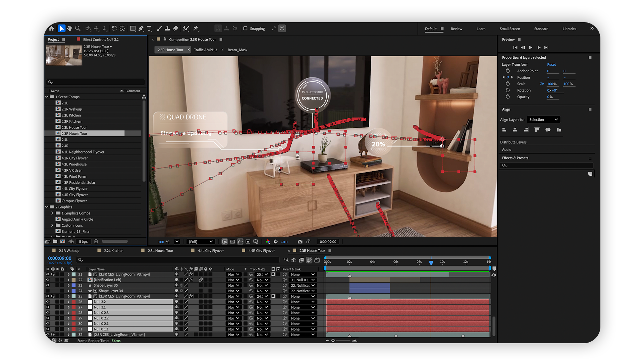
Task: Select the Puppet Pin tool
Action: [196, 28]
